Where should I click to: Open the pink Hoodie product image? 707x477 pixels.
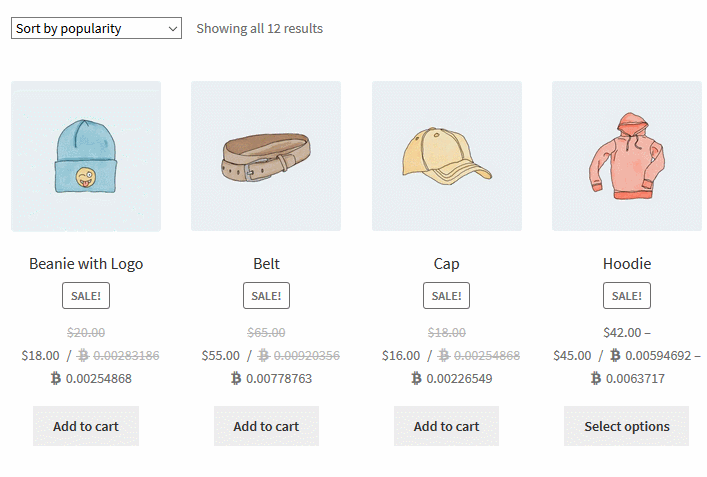coord(627,156)
